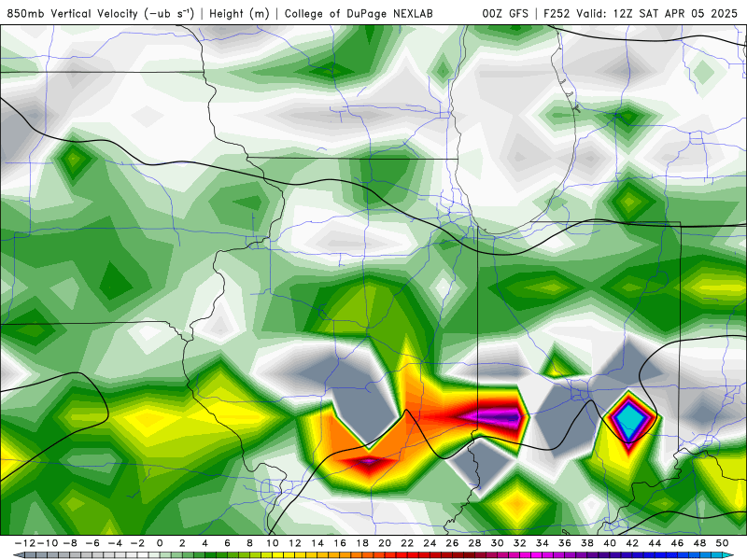Click the 'F252' forecast hour text
The height and width of the screenshot is (560, 747).
pos(557,14)
